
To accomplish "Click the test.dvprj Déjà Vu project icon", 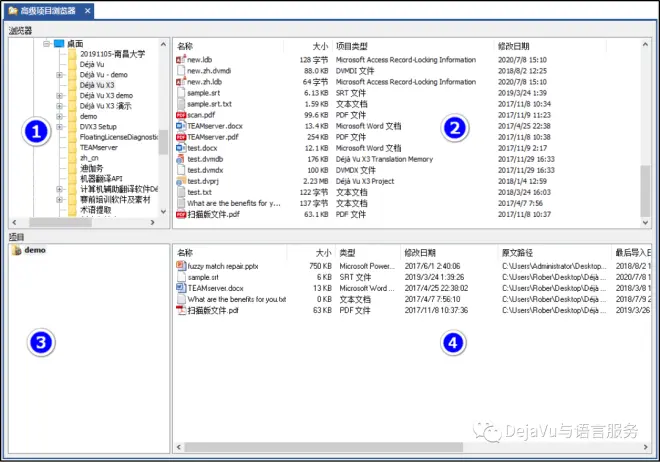I will [x=181, y=181].
